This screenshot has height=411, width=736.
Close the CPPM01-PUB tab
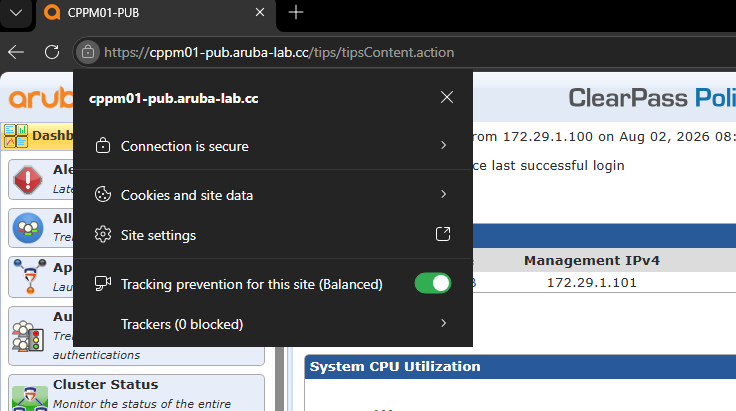coord(260,13)
